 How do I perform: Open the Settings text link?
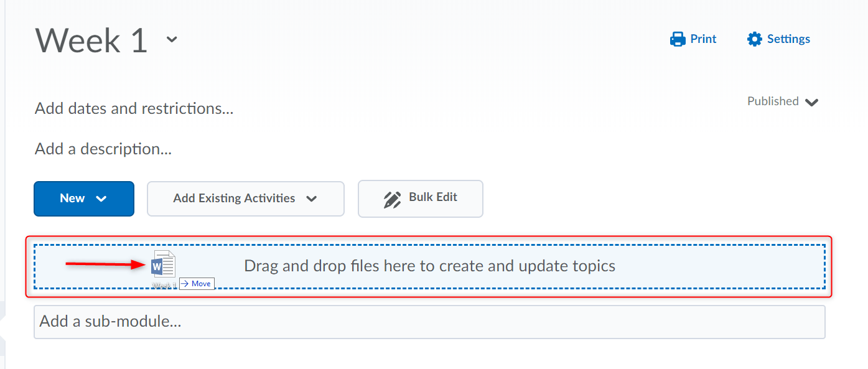(x=788, y=39)
